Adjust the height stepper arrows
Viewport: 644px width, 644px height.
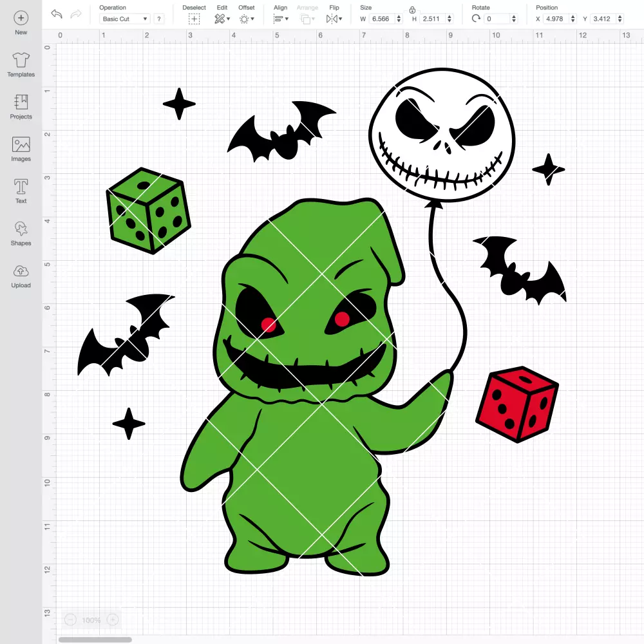450,19
